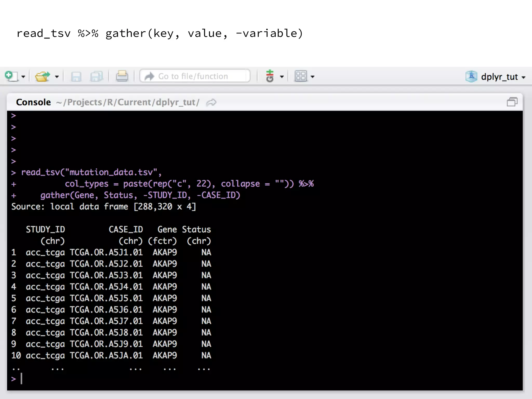Click the TCGA.OR.A5J5.01 value
This screenshot has width=532, height=399.
coord(106,298)
